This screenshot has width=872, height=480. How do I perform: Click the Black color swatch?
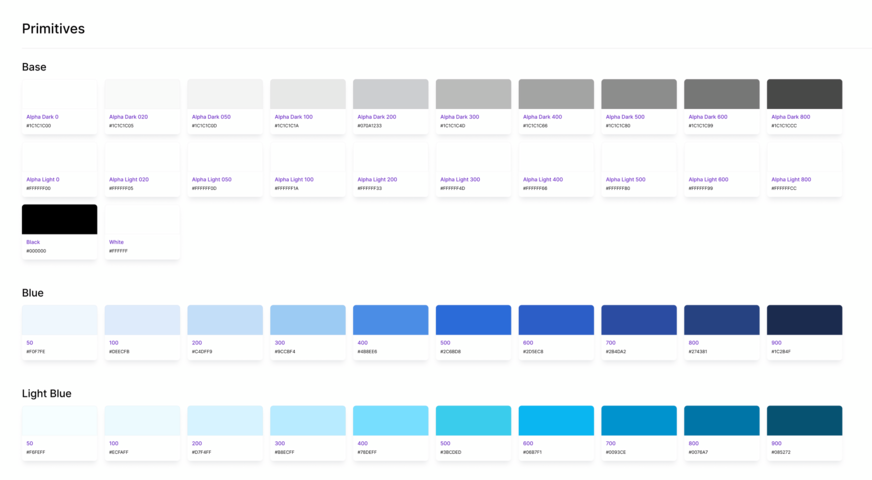(60, 219)
